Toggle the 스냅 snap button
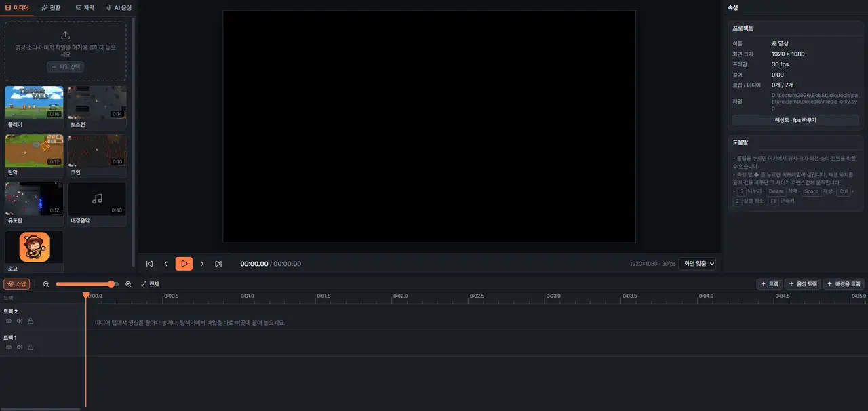The width and height of the screenshot is (868, 411). click(17, 284)
